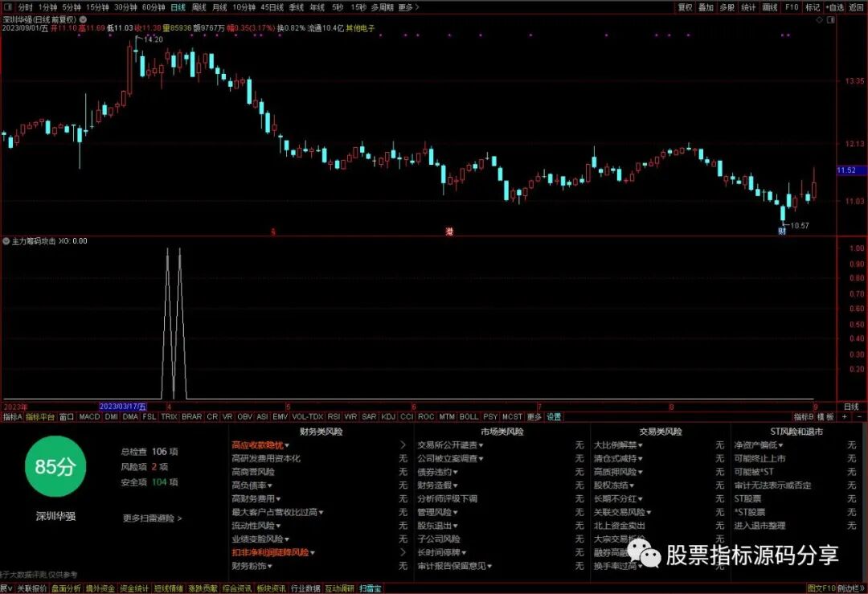
Task: Open the F10 company info
Action: 792,7
